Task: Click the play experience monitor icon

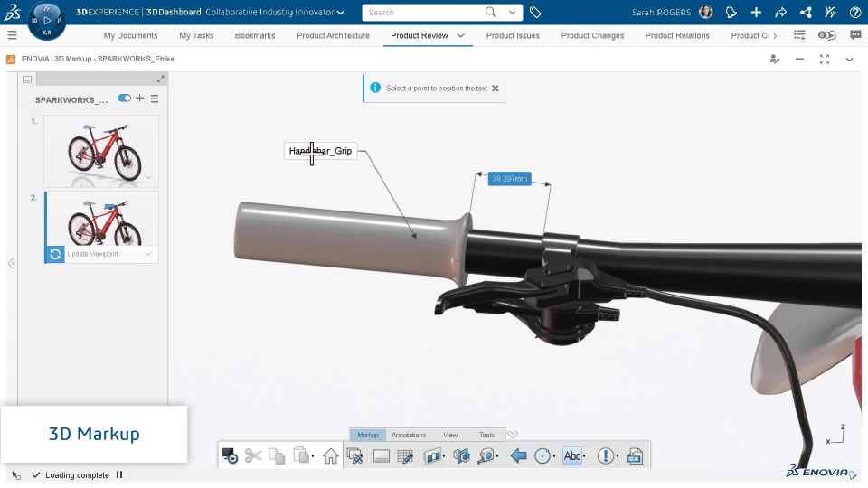Action: coord(229,455)
